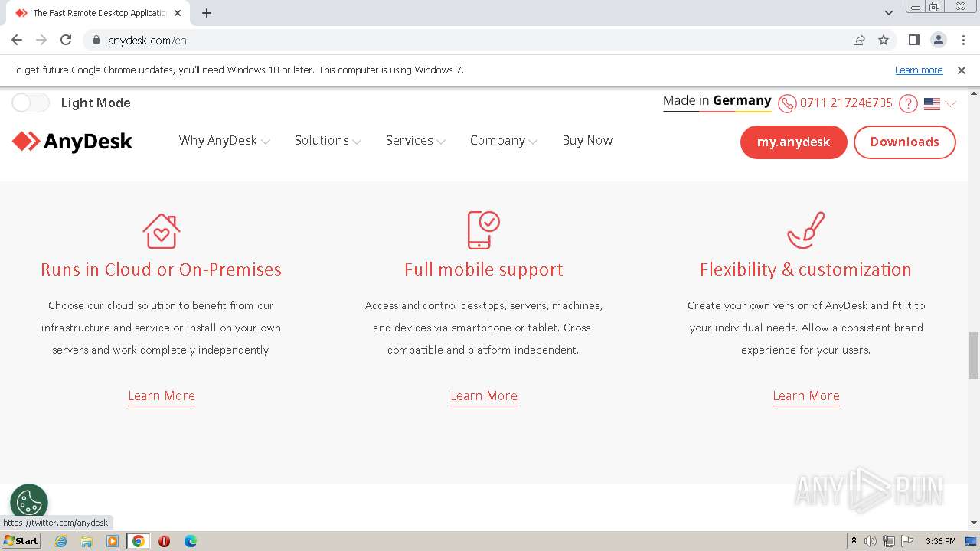The width and height of the screenshot is (980, 551).
Task: Dismiss the Chrome update notification bar
Action: pyautogui.click(x=962, y=70)
